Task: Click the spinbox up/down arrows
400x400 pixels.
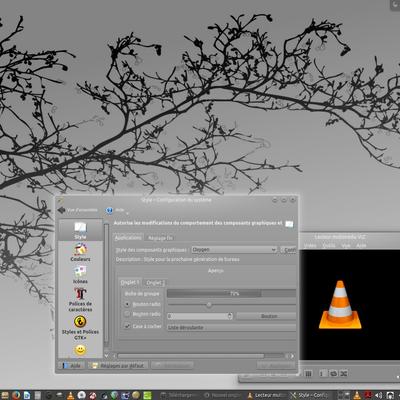Action: pyautogui.click(x=230, y=316)
